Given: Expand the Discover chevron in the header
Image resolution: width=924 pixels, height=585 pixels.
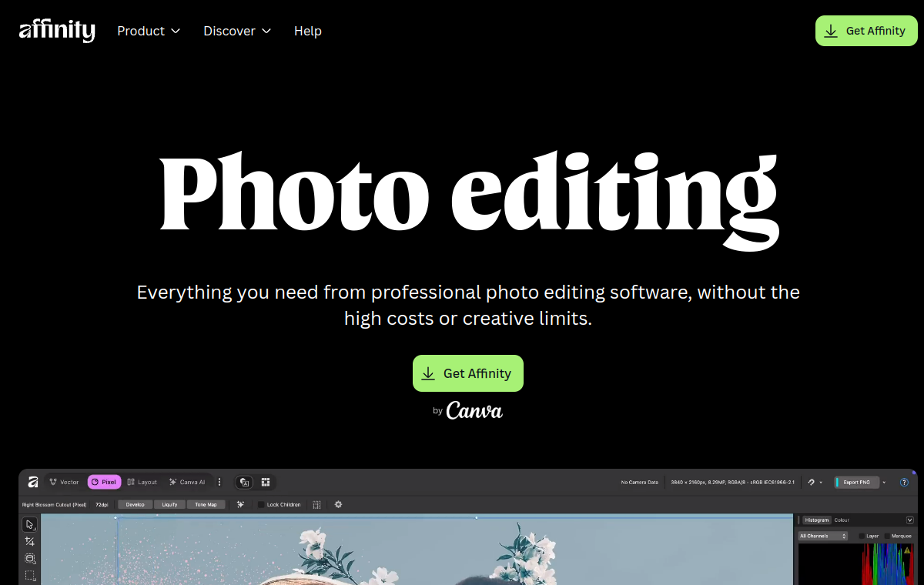Looking at the screenshot, I should pyautogui.click(x=266, y=31).
